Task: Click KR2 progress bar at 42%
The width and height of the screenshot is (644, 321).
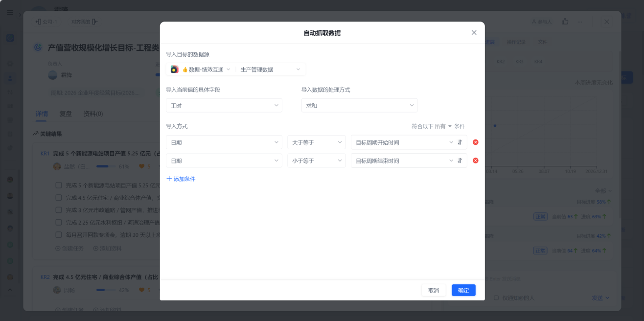Action: click(x=105, y=290)
